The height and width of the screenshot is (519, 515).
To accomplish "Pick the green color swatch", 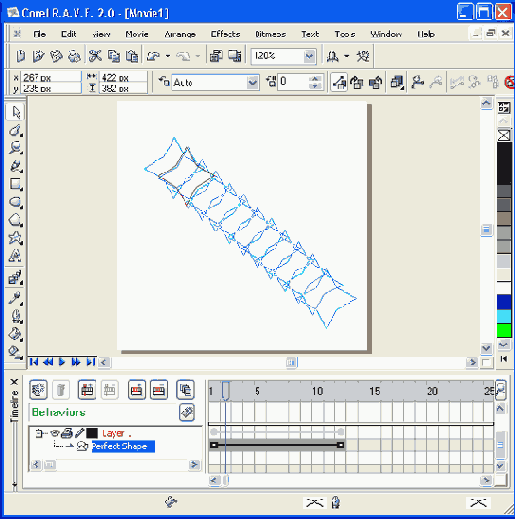I will pyautogui.click(x=504, y=330).
